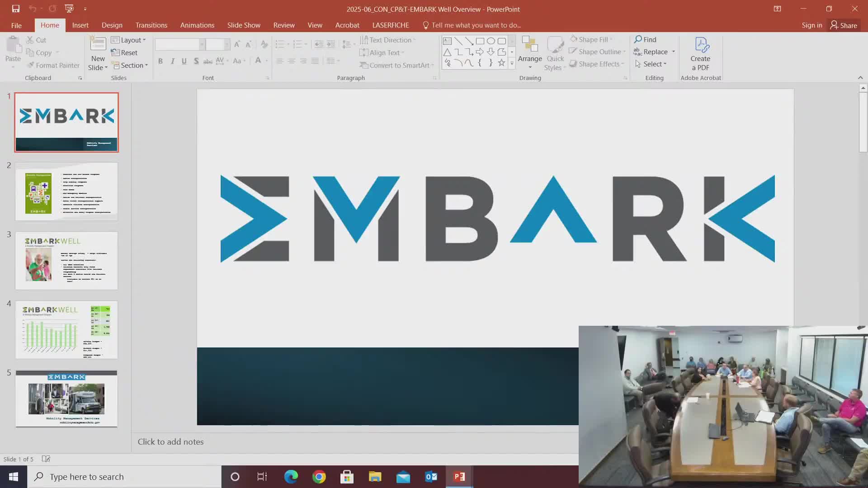This screenshot has width=868, height=488.
Task: Click the slide notes icon in status bar
Action: click(x=46, y=459)
